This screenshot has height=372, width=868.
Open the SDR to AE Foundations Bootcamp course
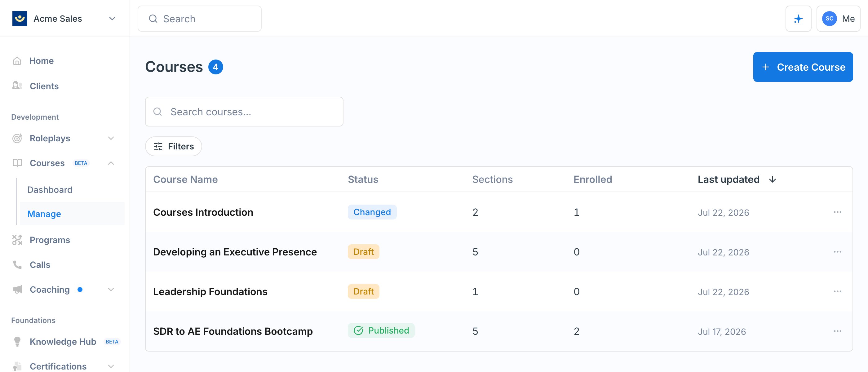point(233,331)
